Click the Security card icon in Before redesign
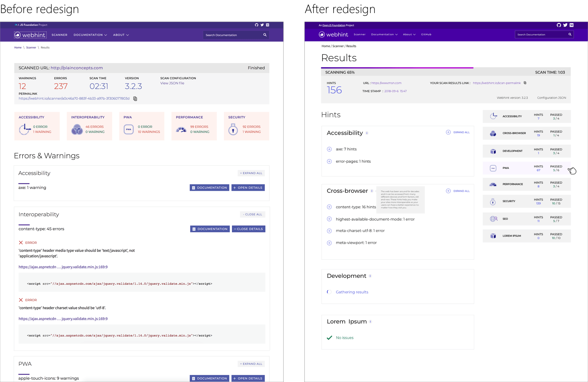The height and width of the screenshot is (382, 588). point(233,129)
